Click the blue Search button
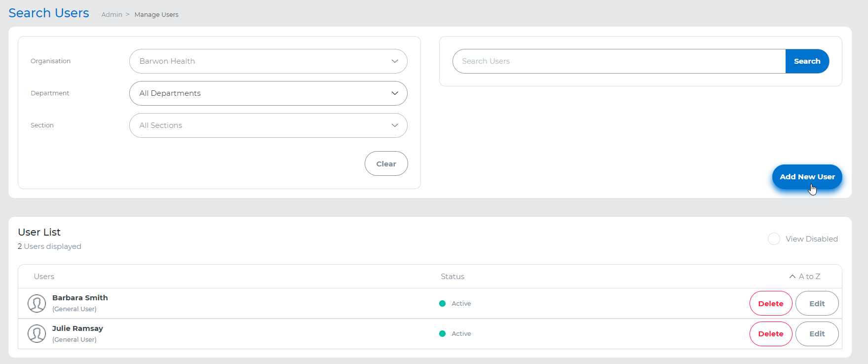868x364 pixels. (807, 61)
